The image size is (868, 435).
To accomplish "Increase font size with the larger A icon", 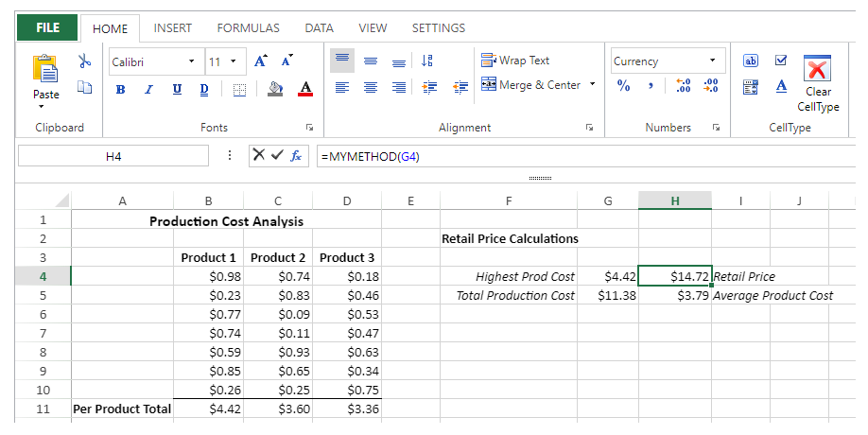I will pyautogui.click(x=261, y=61).
